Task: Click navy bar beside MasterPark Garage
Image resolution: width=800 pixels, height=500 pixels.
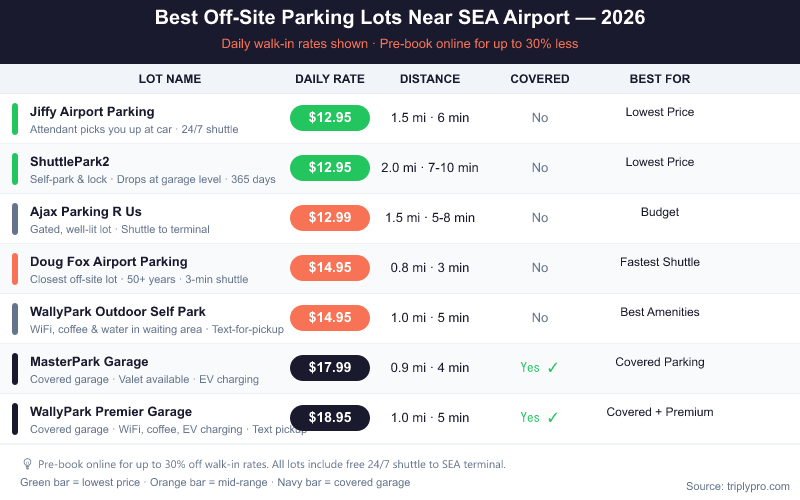Action: point(15,369)
